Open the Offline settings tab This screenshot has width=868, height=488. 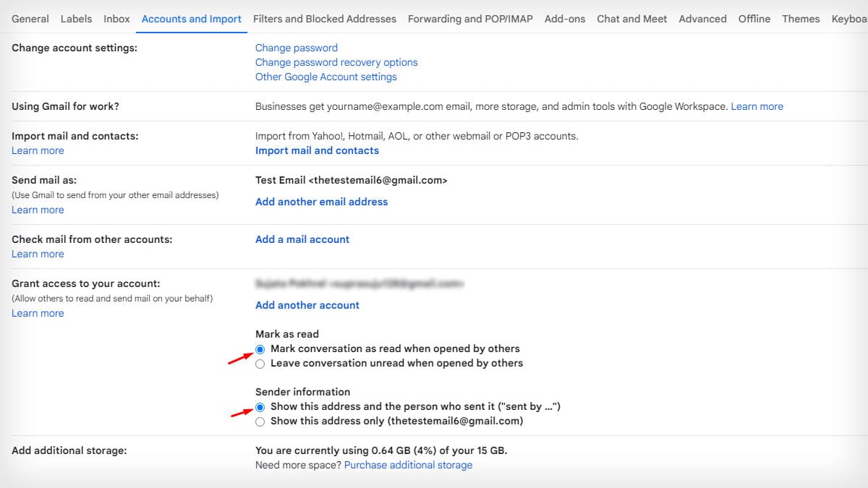pos(754,19)
